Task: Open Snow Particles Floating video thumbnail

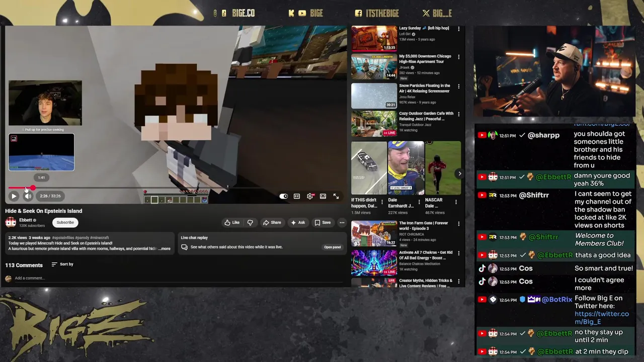Action: coord(374,96)
